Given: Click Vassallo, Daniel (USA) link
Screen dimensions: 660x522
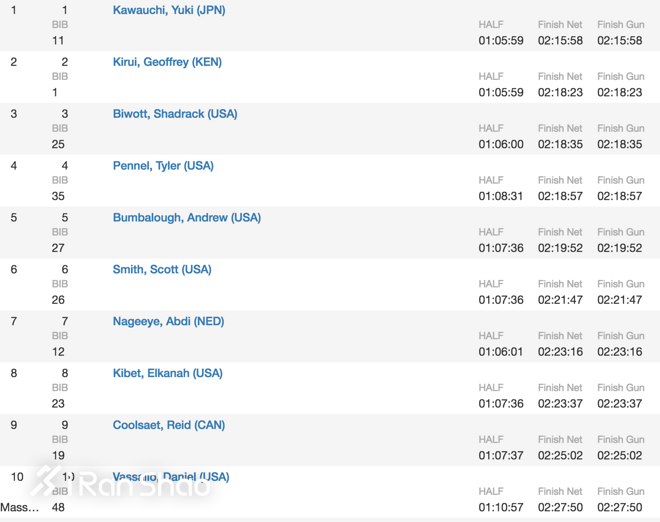Looking at the screenshot, I should [x=171, y=477].
